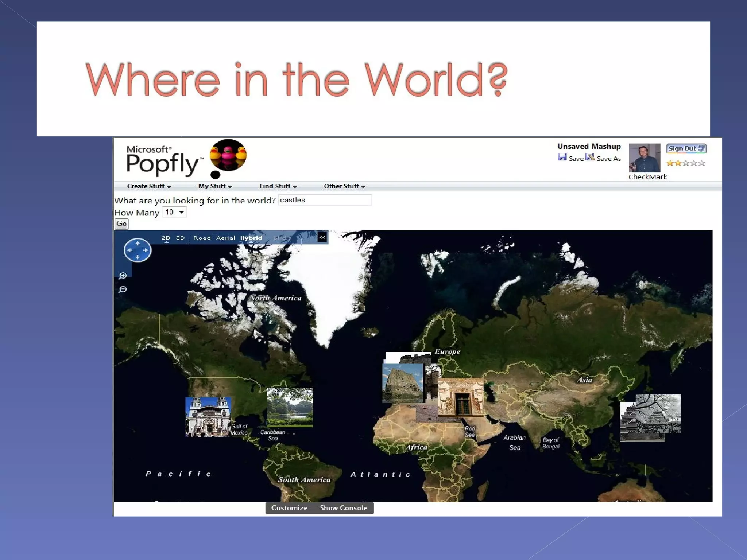Click the Popfly rubber ducks logo
The height and width of the screenshot is (560, 747).
tap(228, 156)
